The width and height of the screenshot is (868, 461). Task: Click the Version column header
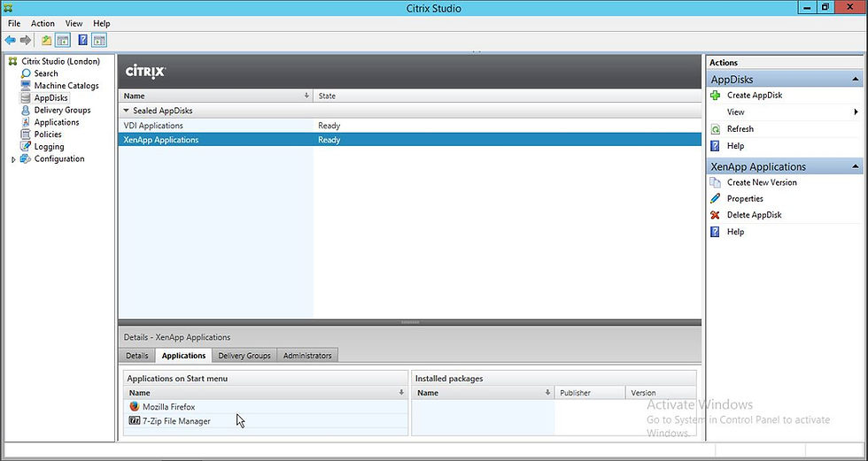click(661, 393)
